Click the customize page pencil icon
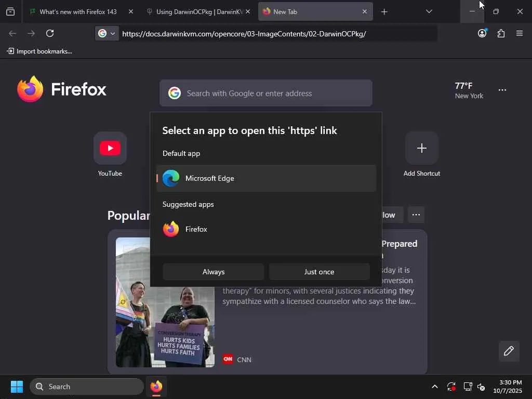The width and height of the screenshot is (532, 399). point(509,351)
